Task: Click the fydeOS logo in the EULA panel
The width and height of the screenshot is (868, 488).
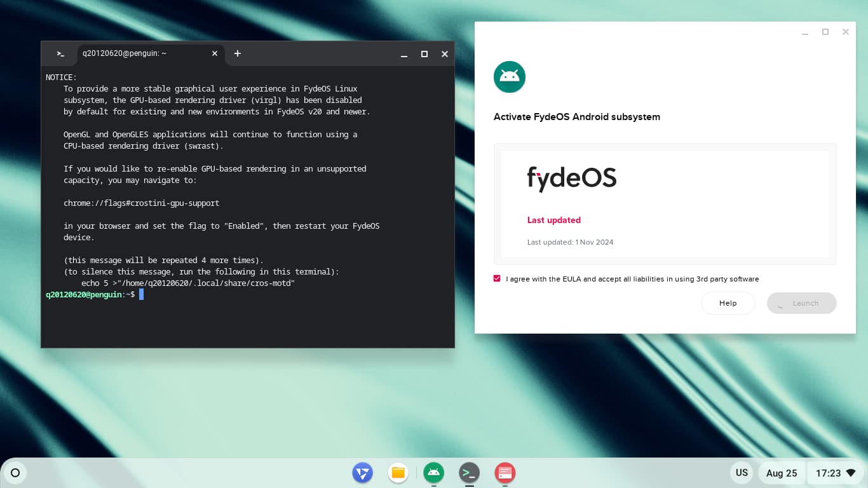Action: [x=572, y=179]
